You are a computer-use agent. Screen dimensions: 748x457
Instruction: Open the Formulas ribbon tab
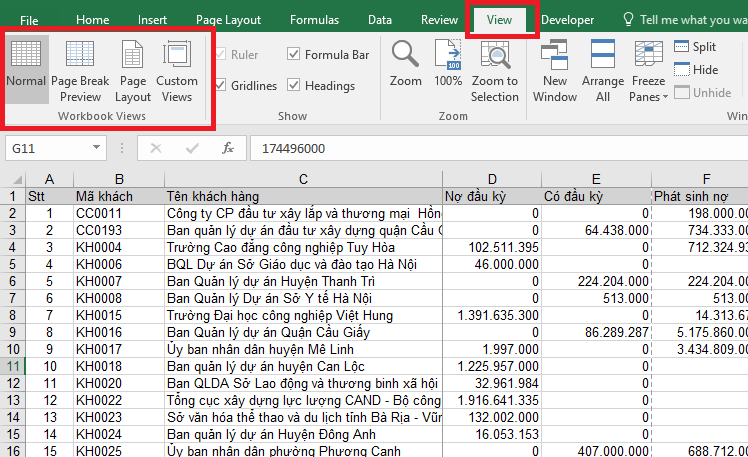point(314,20)
